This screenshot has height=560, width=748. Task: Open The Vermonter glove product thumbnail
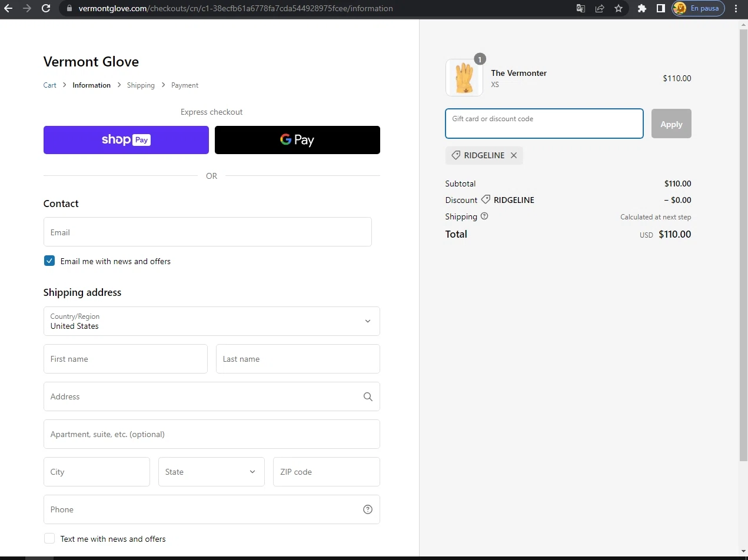[x=464, y=78]
